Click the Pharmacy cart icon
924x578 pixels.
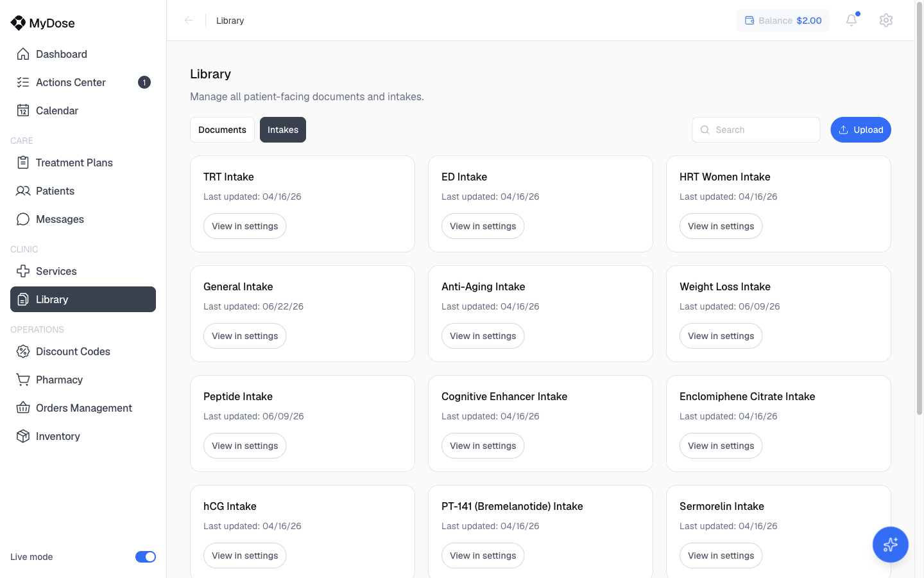(x=23, y=380)
